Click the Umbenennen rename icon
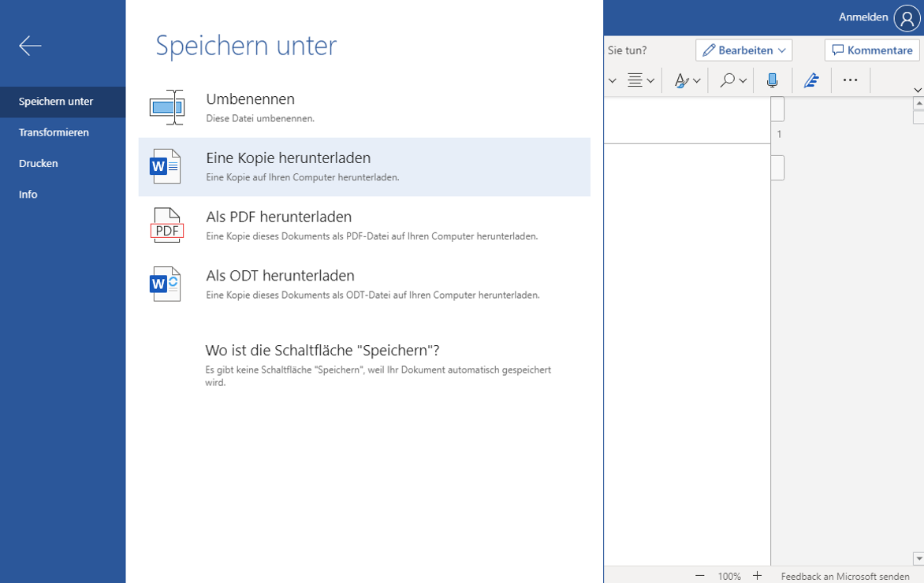The image size is (924, 583). click(x=167, y=107)
